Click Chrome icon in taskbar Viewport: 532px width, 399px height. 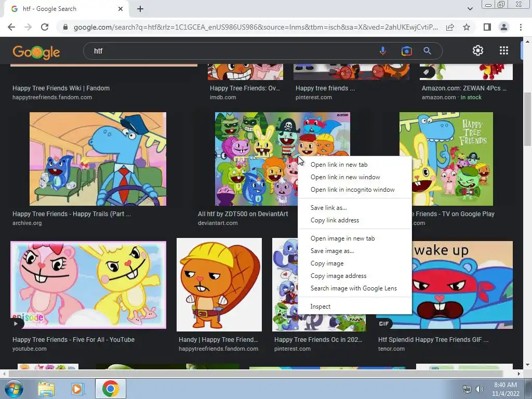110,389
